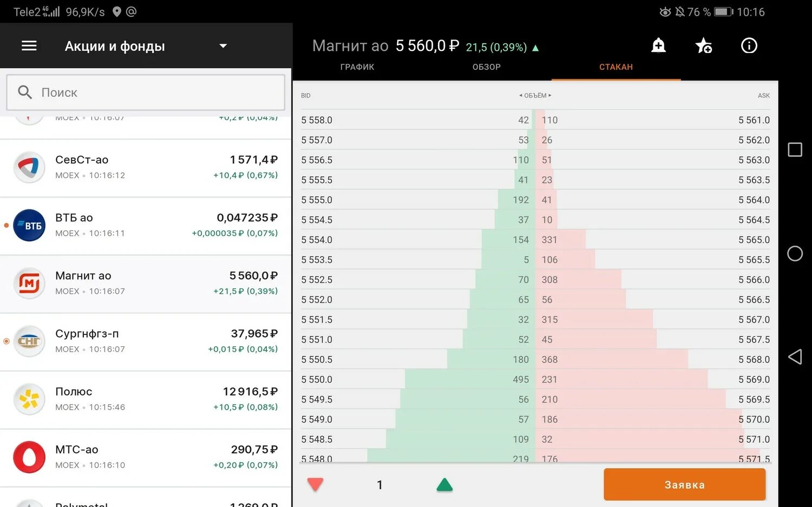
Task: Tap the Заявка order button
Action: (685, 484)
